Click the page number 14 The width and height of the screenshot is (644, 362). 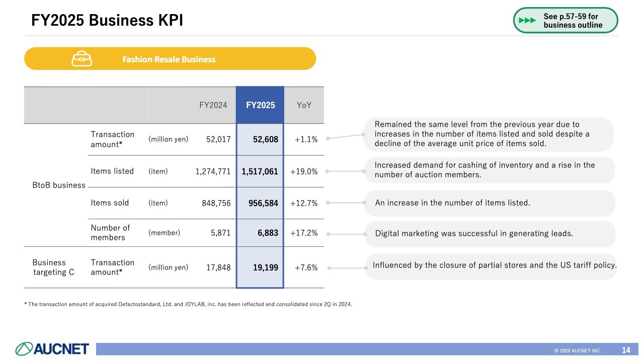(626, 350)
